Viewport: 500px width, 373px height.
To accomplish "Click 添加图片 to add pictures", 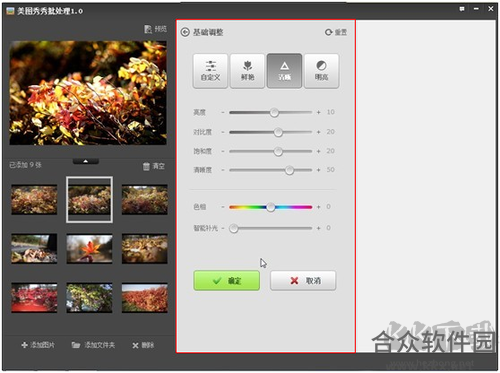I will (x=38, y=345).
